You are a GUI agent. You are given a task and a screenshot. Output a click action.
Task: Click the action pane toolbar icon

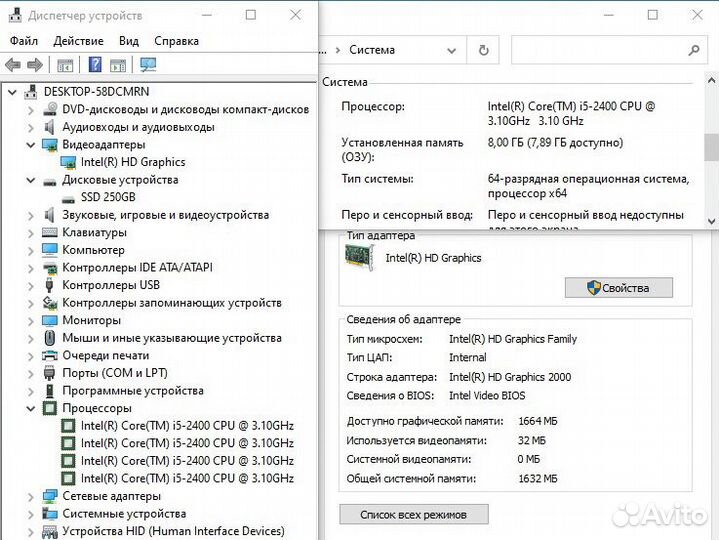118,66
